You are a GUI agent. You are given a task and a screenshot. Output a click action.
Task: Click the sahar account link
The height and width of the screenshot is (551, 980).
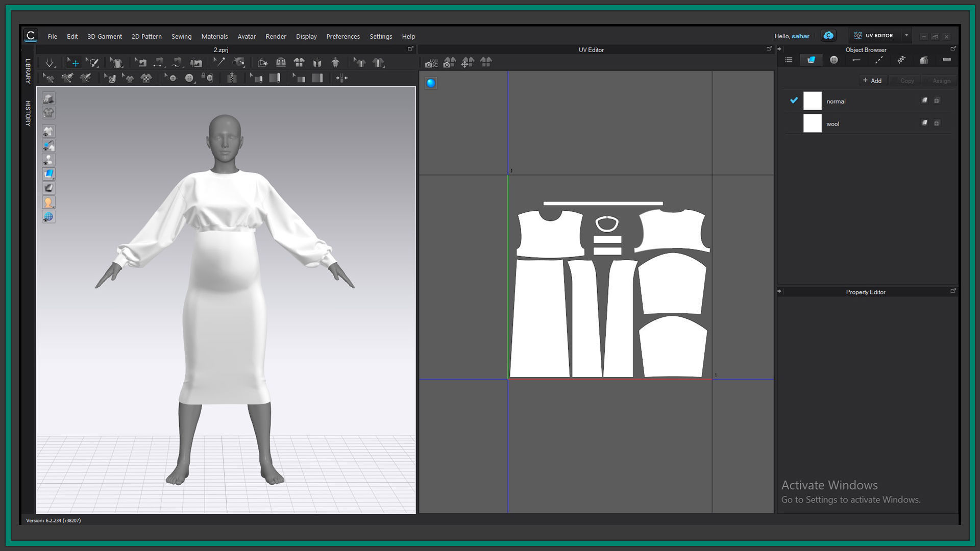pyautogui.click(x=800, y=36)
